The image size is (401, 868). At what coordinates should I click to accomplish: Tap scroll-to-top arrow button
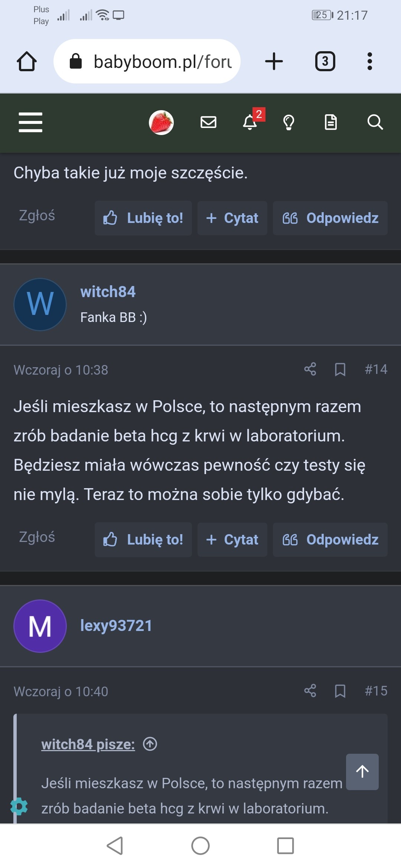coord(362,772)
